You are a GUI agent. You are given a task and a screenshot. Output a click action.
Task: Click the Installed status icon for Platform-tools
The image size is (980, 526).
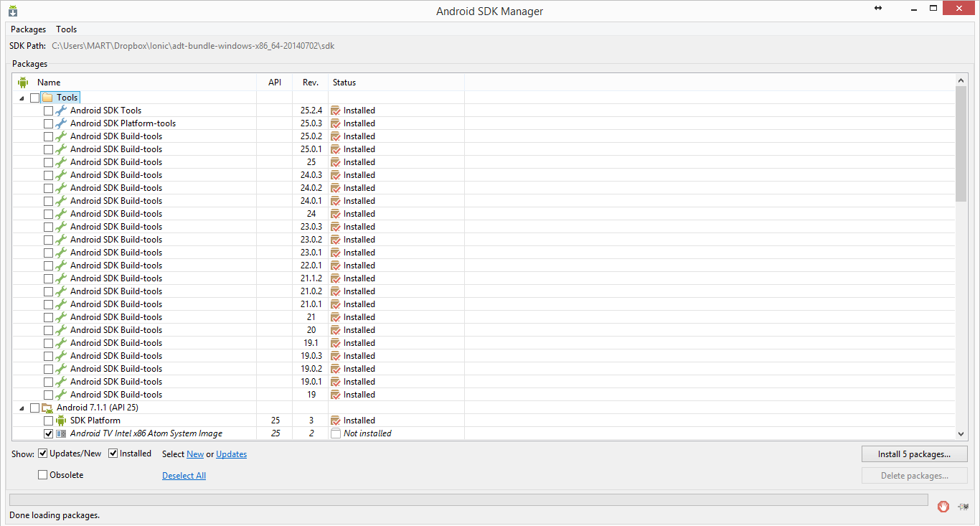[335, 123]
